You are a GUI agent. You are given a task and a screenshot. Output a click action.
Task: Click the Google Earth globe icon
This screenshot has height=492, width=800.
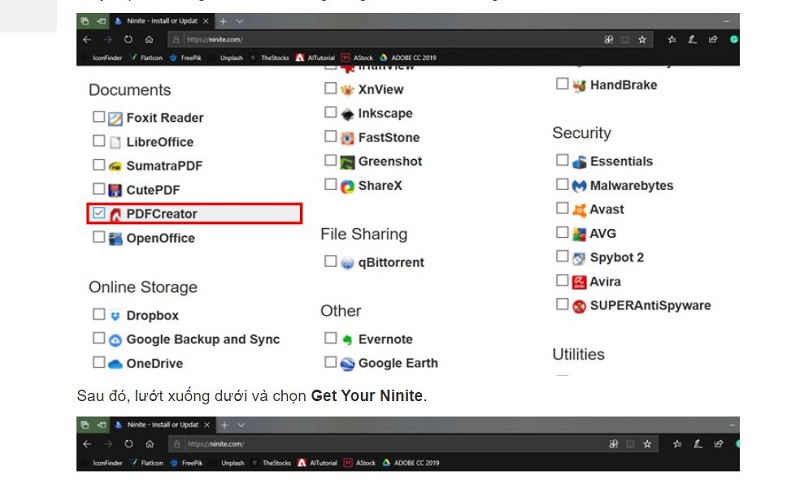[347, 364]
